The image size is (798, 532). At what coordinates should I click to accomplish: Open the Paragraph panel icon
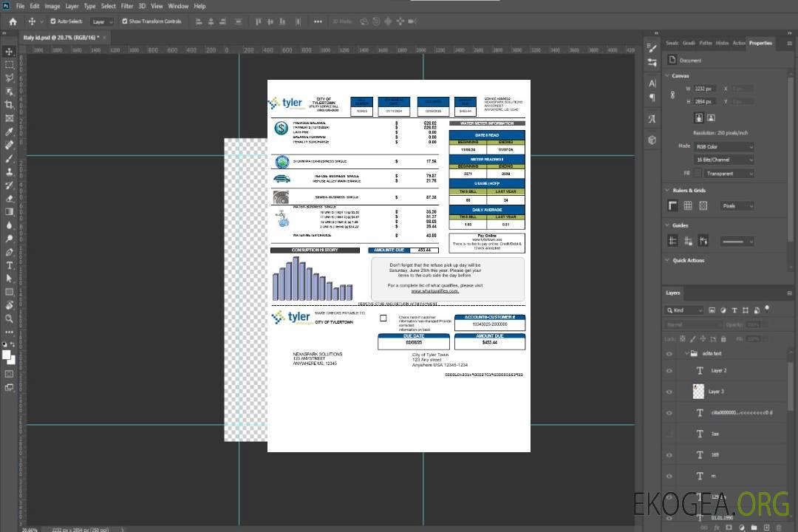[x=652, y=98]
